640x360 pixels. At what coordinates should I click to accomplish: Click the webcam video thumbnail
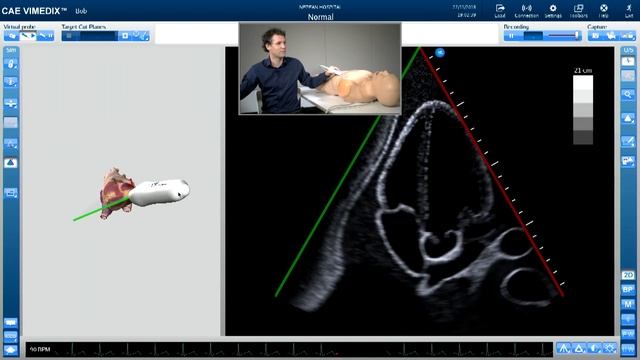tap(320, 69)
